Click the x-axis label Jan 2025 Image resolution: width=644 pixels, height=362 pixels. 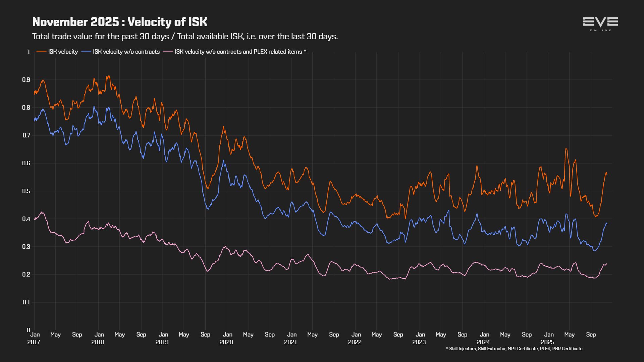pyautogui.click(x=548, y=338)
